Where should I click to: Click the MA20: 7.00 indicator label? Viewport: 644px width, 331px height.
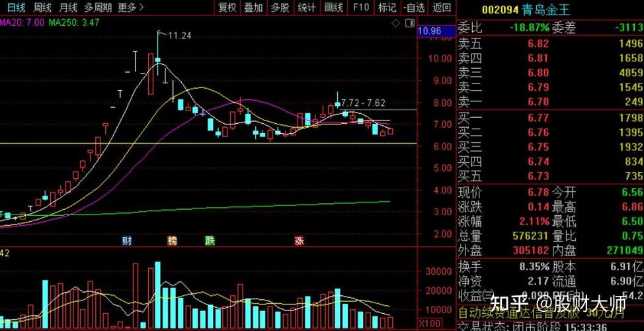click(22, 23)
